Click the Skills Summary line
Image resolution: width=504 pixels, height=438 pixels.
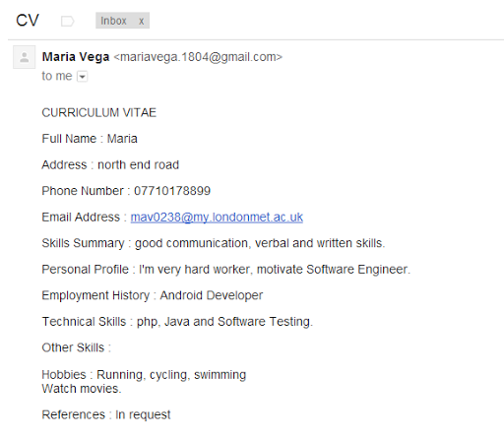pos(214,243)
